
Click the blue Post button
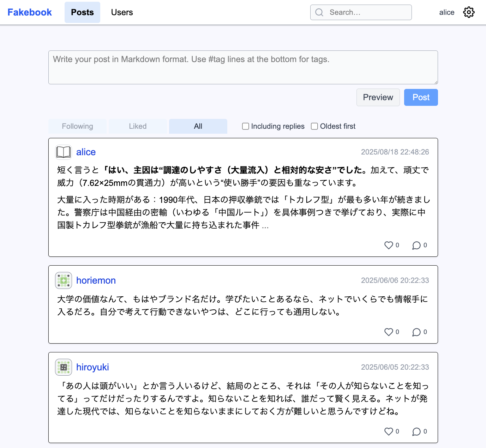click(x=421, y=97)
